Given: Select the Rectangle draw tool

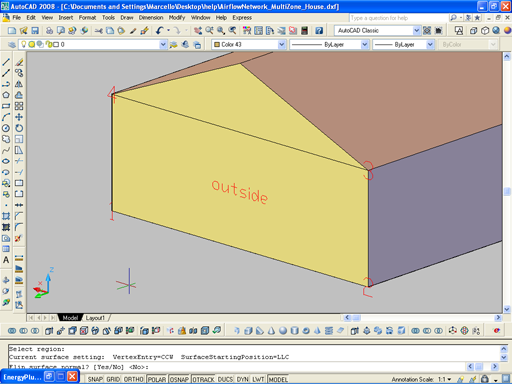Looking at the screenshot, I should point(6,106).
